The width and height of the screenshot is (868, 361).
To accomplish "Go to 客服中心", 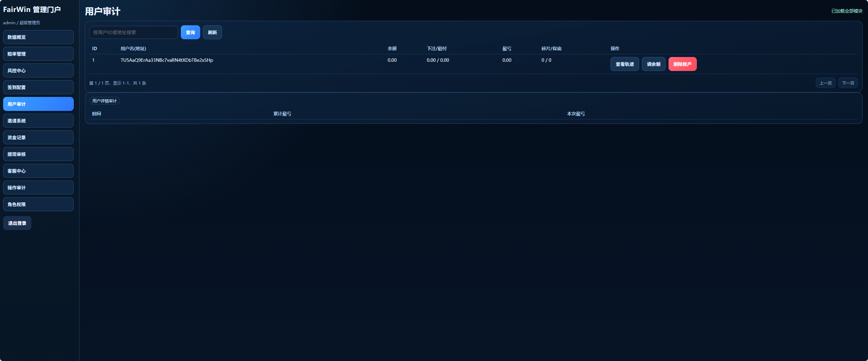I will point(38,171).
